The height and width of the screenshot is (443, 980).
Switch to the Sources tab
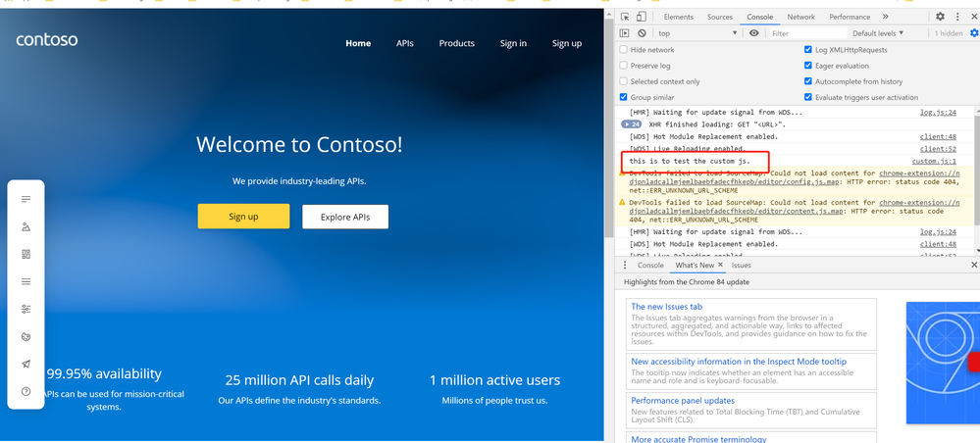tap(719, 17)
